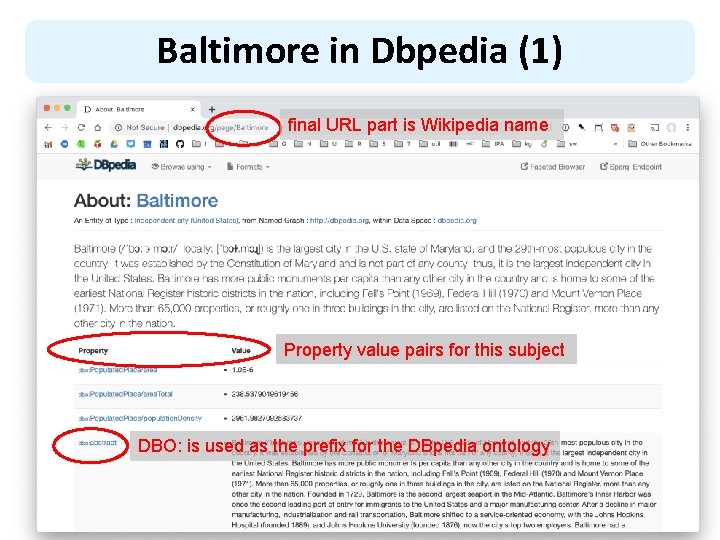Image resolution: width=720 pixels, height=540 pixels.
Task: Open the G bookmark folder
Action: (278, 144)
